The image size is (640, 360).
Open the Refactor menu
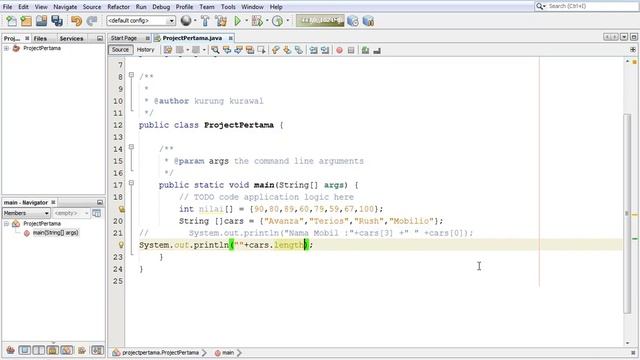coord(118,7)
